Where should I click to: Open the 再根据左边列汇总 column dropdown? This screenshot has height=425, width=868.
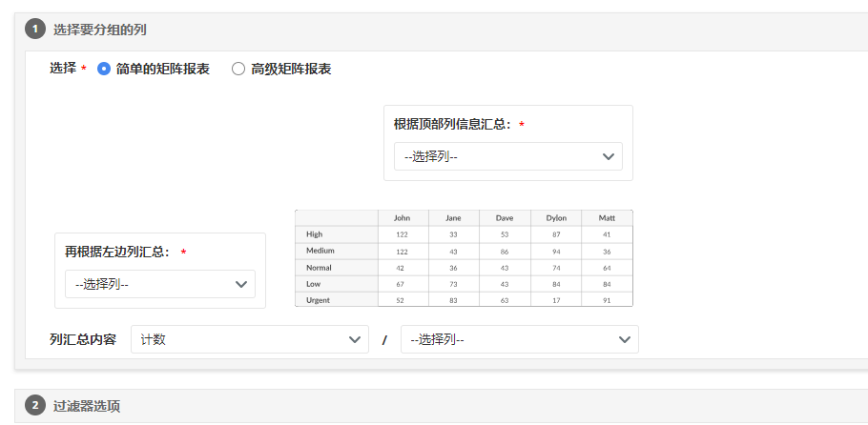159,284
